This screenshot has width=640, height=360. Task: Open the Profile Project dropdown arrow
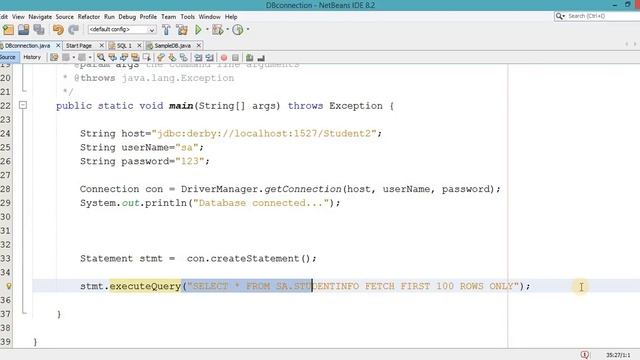click(248, 29)
